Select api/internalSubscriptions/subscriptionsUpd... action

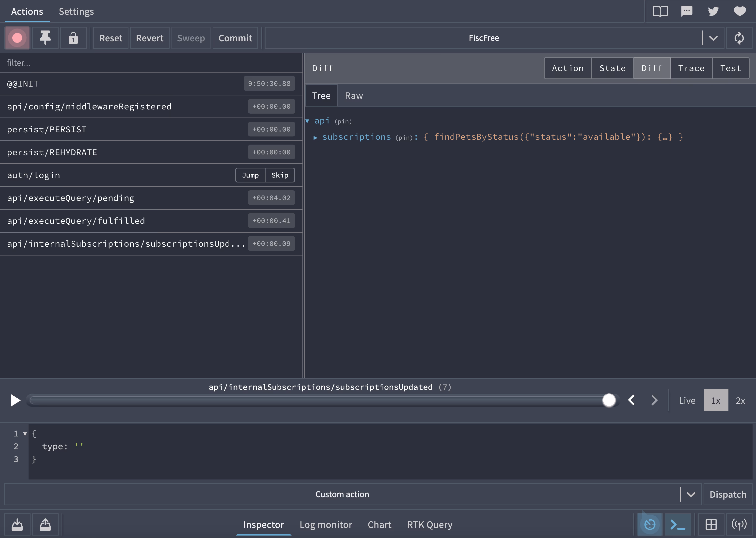[151, 244]
